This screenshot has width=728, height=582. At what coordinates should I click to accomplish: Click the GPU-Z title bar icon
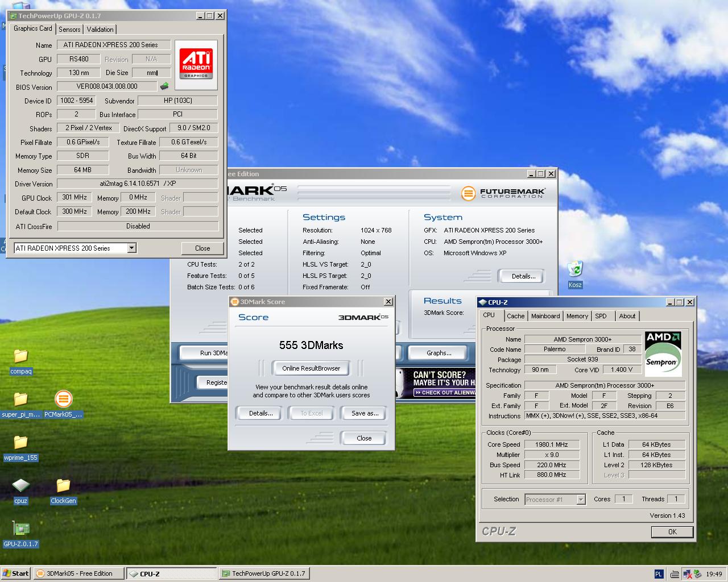pyautogui.click(x=13, y=16)
